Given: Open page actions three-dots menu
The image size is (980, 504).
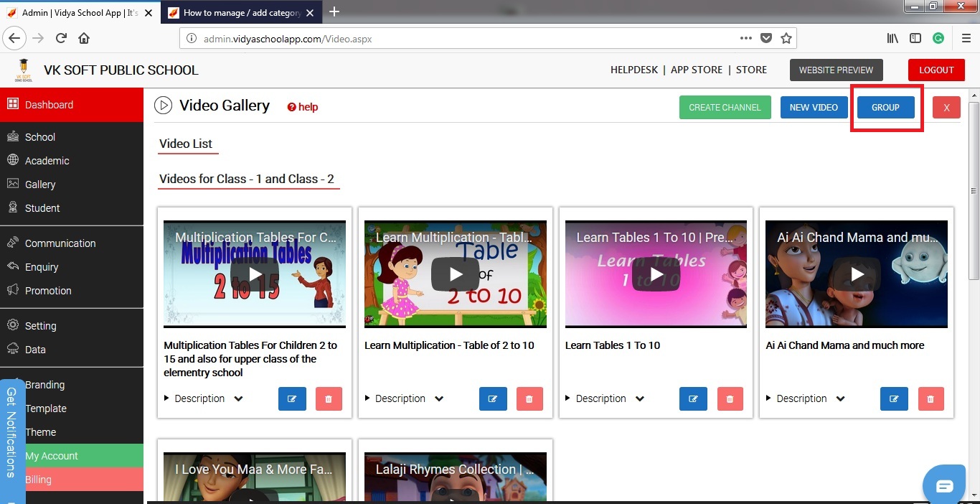Looking at the screenshot, I should coord(746,38).
